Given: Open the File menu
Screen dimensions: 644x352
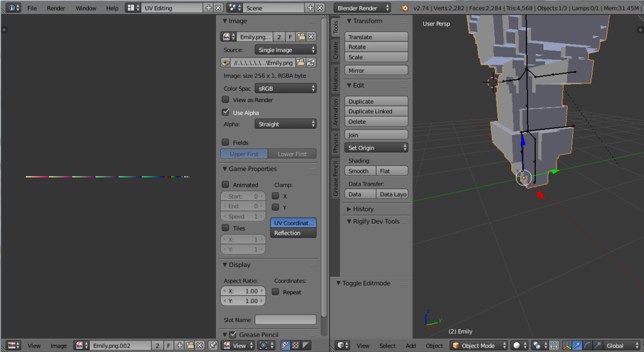Looking at the screenshot, I should click(32, 8).
